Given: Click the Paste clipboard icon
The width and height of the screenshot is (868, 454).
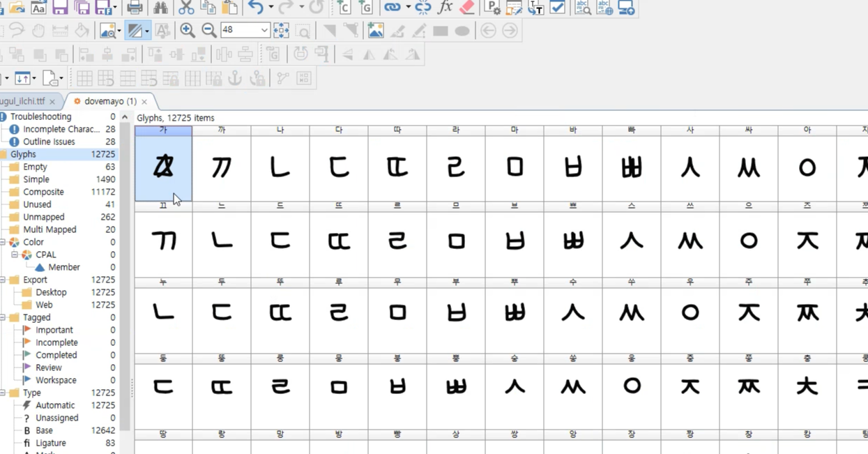Looking at the screenshot, I should 229,8.
